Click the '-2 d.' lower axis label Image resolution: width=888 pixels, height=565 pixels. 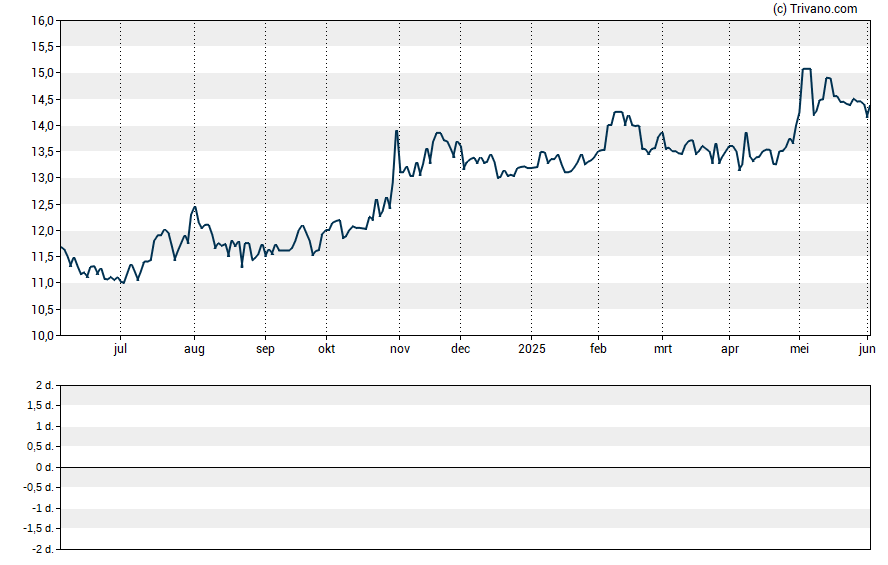pos(43,549)
